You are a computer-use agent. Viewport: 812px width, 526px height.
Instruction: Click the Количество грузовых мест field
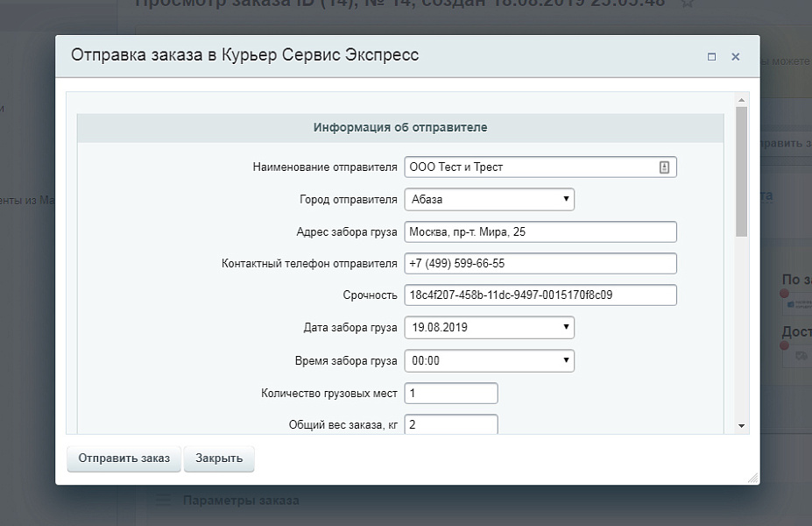451,393
